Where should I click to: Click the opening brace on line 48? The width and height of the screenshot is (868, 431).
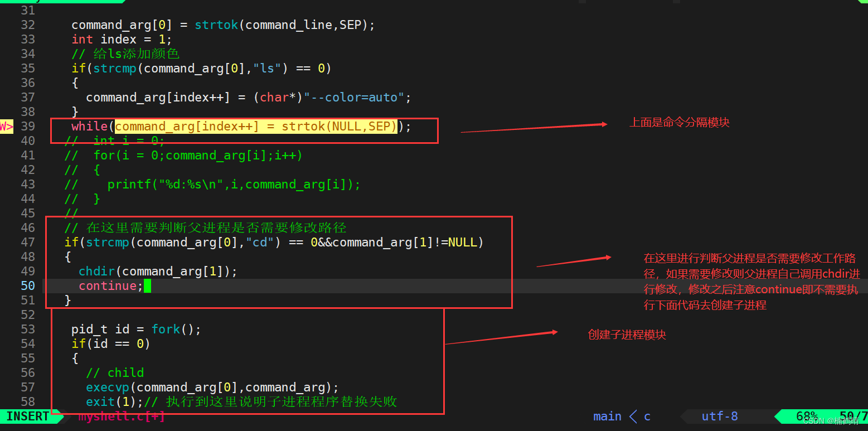pos(68,257)
